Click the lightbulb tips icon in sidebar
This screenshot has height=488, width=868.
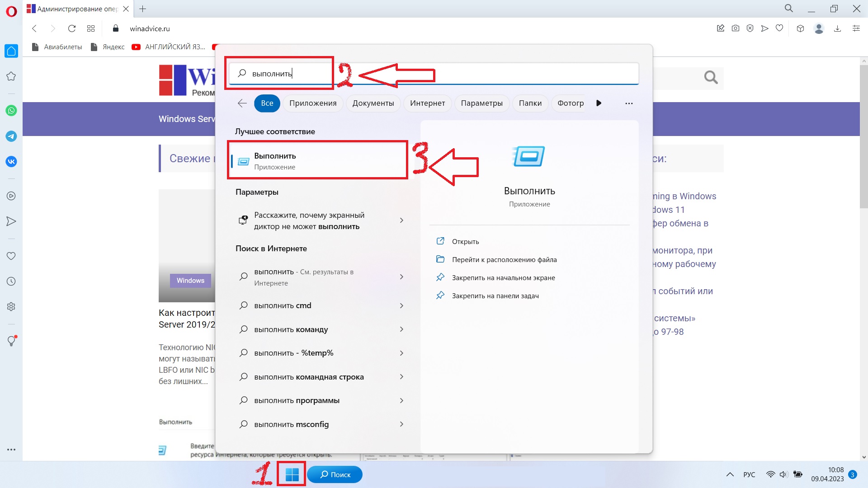pos(11,341)
